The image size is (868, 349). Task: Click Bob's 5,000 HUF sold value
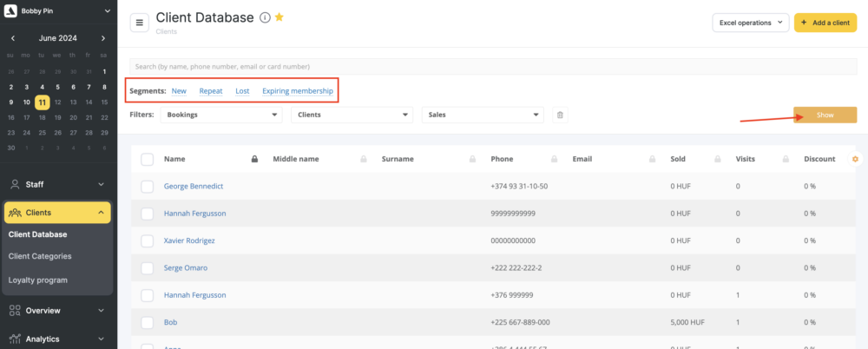click(x=687, y=322)
